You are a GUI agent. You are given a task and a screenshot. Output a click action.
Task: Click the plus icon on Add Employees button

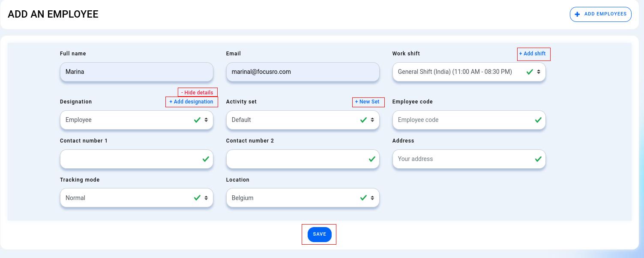(x=577, y=14)
